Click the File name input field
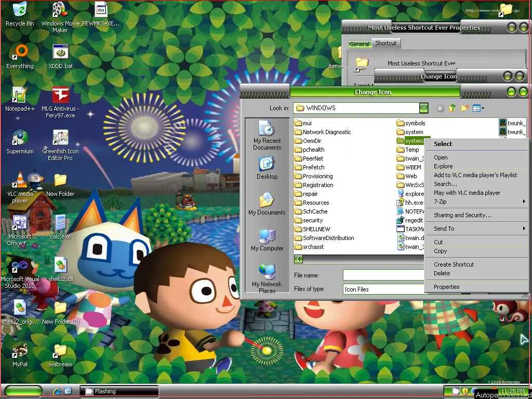Viewport: 532px width, 399px height. tap(383, 275)
